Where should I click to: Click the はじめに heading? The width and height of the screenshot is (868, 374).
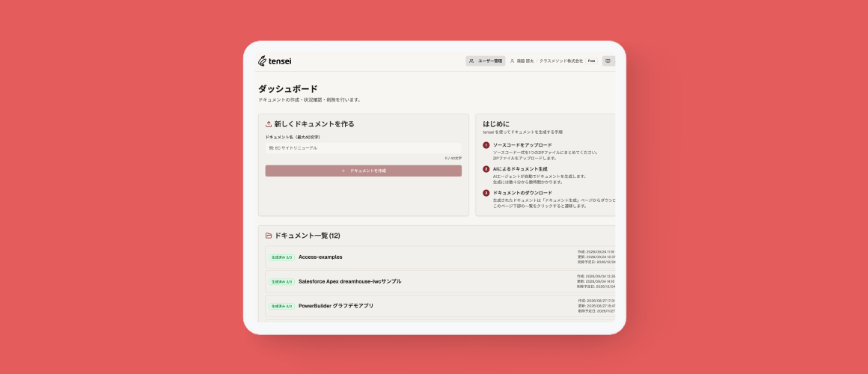point(496,124)
